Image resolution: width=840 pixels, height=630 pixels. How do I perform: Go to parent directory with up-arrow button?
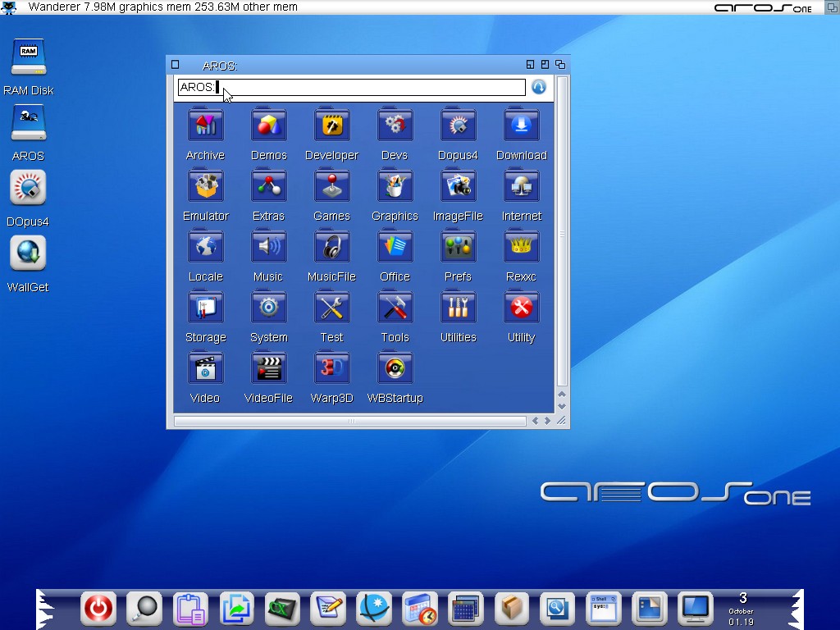coord(539,87)
